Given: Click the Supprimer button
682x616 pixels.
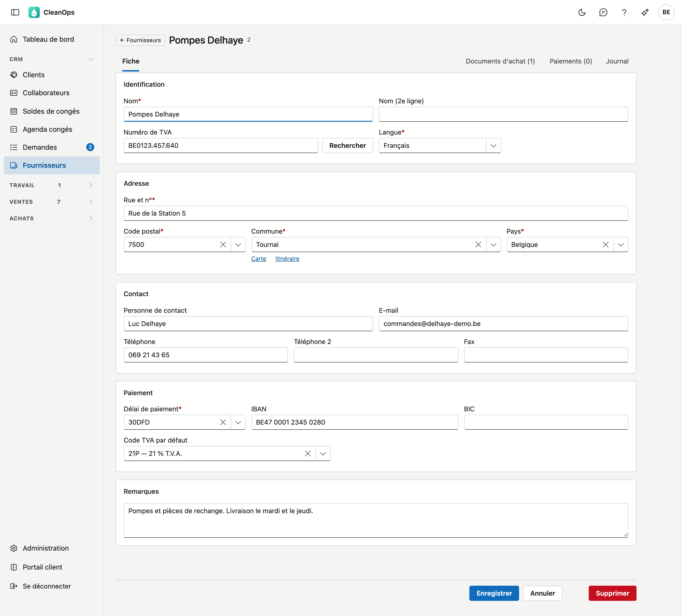Looking at the screenshot, I should tap(612, 593).
